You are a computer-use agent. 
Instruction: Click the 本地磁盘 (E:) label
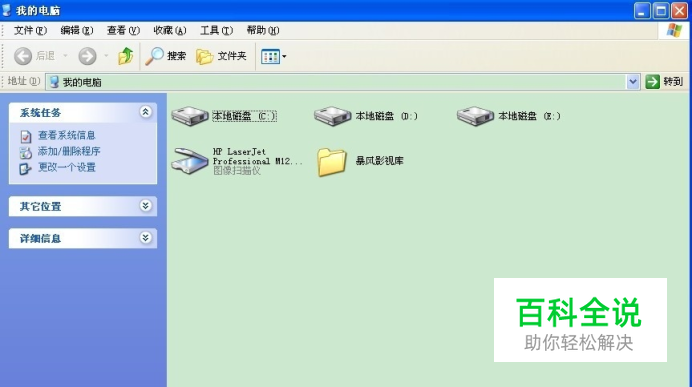click(x=530, y=116)
